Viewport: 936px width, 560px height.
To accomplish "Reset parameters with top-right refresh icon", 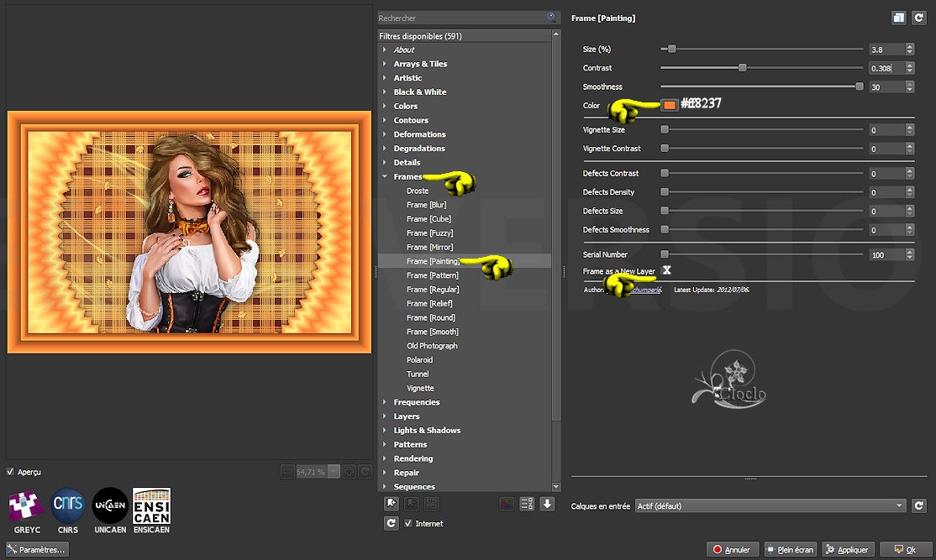I will 919,18.
